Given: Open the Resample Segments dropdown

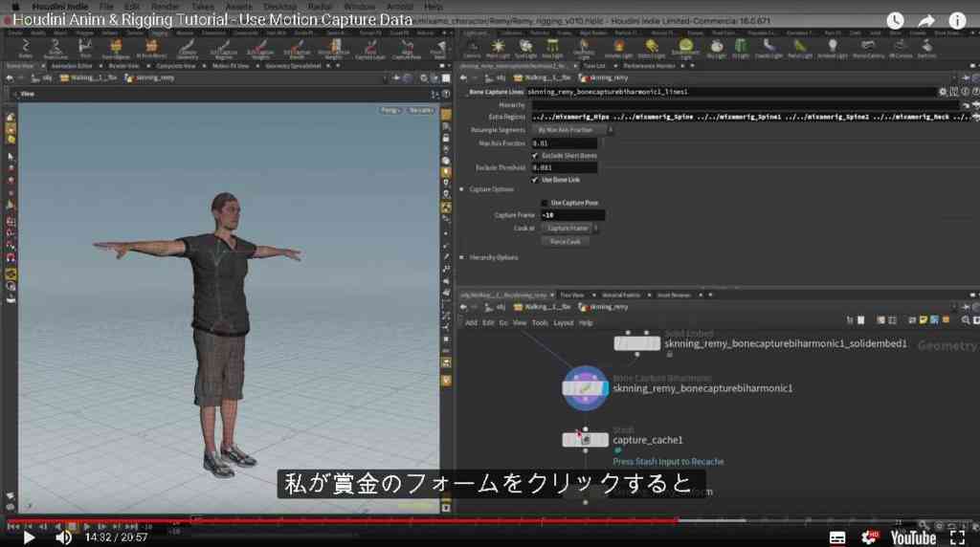Looking at the screenshot, I should 573,130.
